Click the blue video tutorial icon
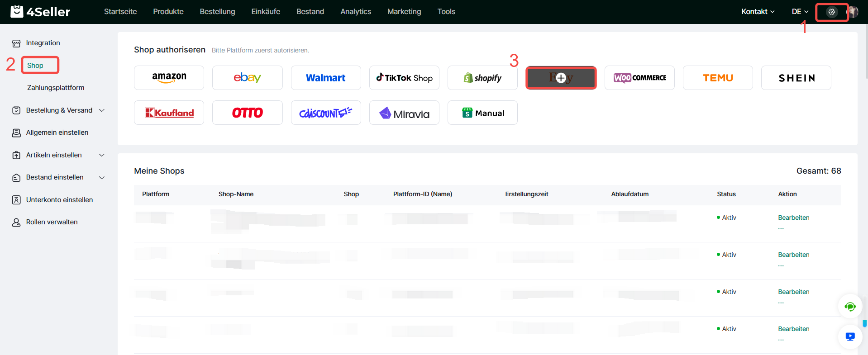Image resolution: width=868 pixels, height=355 pixels. click(850, 336)
